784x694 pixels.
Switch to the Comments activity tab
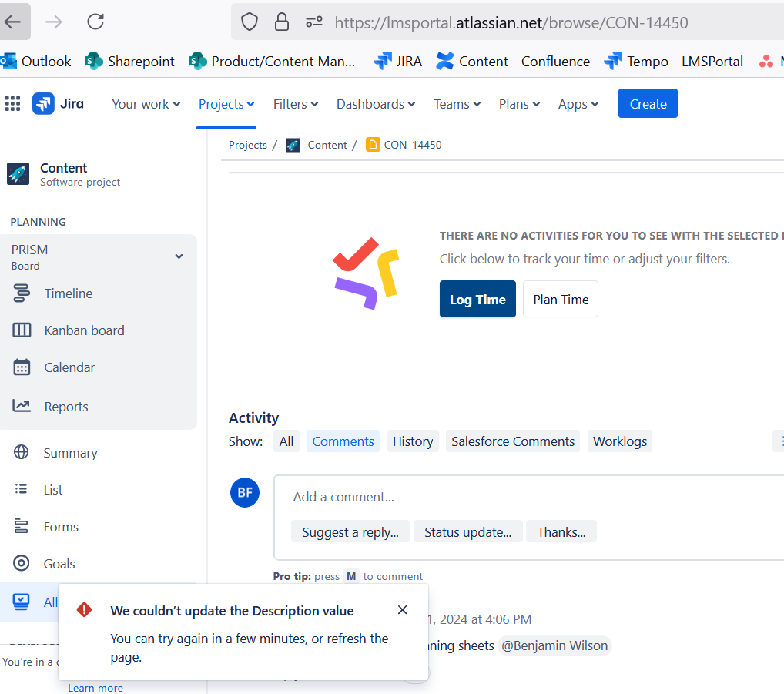[x=343, y=441]
